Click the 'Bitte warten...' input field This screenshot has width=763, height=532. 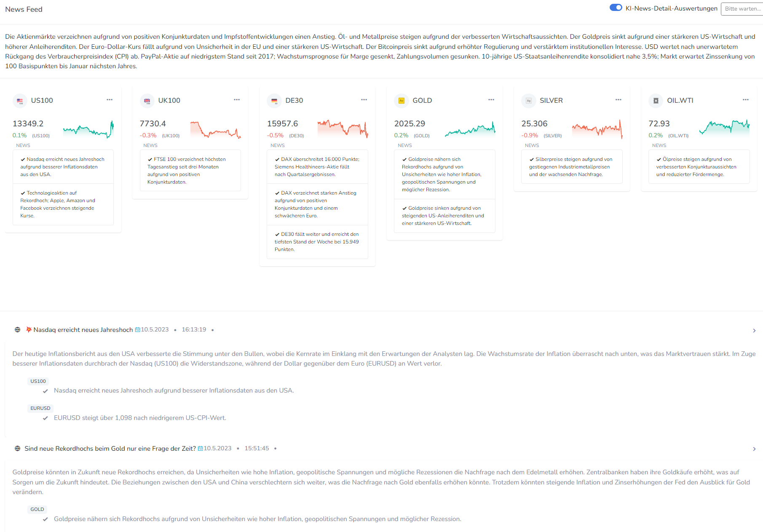coord(742,9)
